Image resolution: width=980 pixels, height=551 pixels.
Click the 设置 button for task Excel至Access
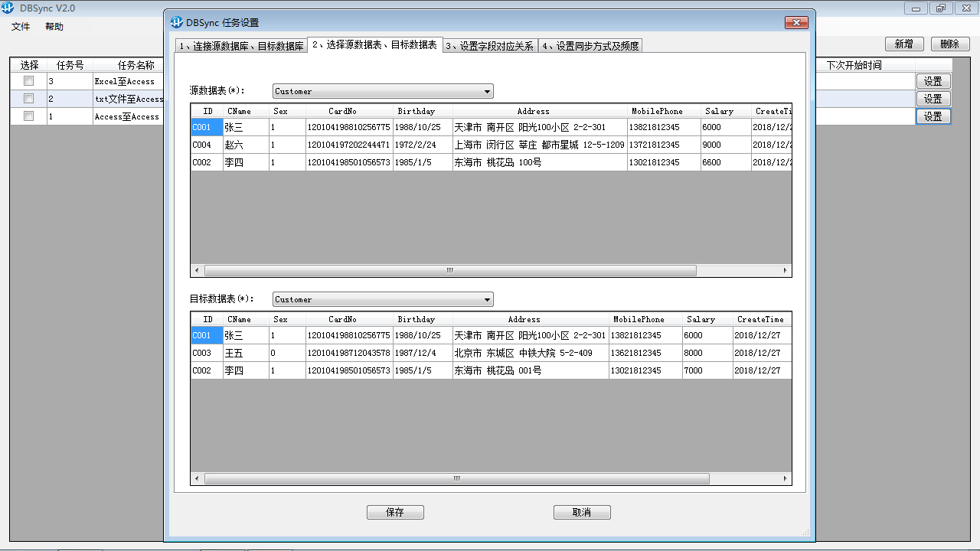coord(933,80)
